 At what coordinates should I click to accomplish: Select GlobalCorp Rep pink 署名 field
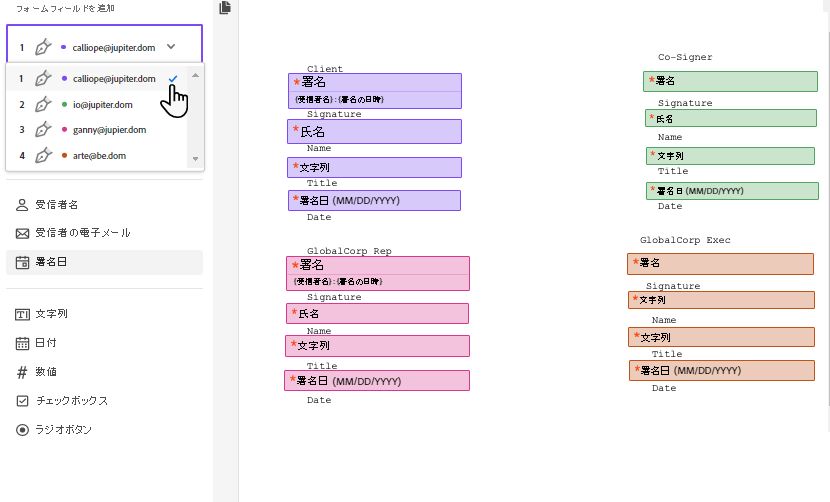click(378, 273)
